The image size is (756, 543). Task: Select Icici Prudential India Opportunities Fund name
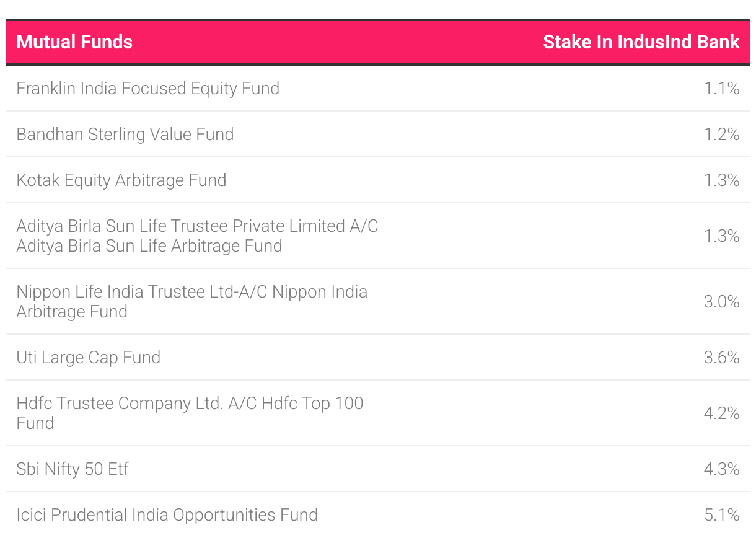pyautogui.click(x=167, y=515)
